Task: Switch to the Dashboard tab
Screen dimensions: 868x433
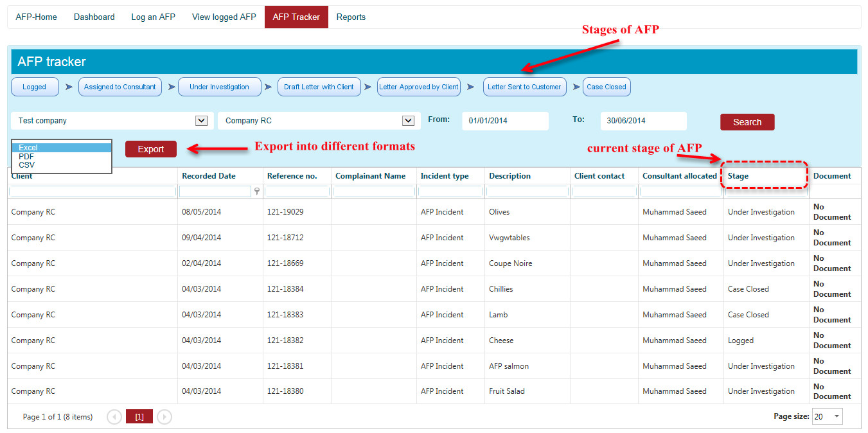Action: 94,17
